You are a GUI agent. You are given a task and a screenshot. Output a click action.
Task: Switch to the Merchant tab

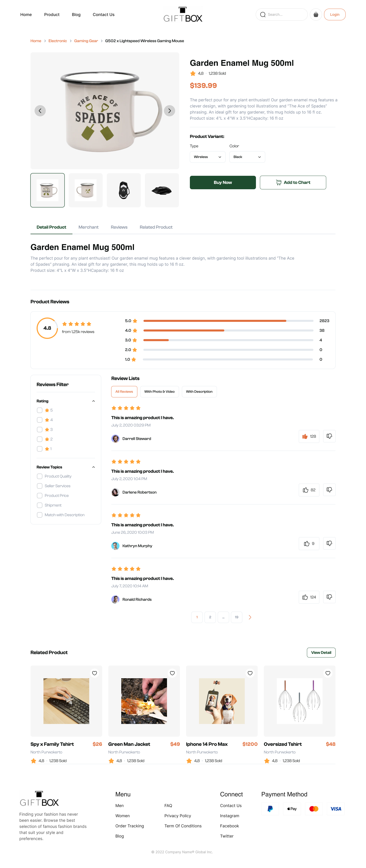point(88,227)
